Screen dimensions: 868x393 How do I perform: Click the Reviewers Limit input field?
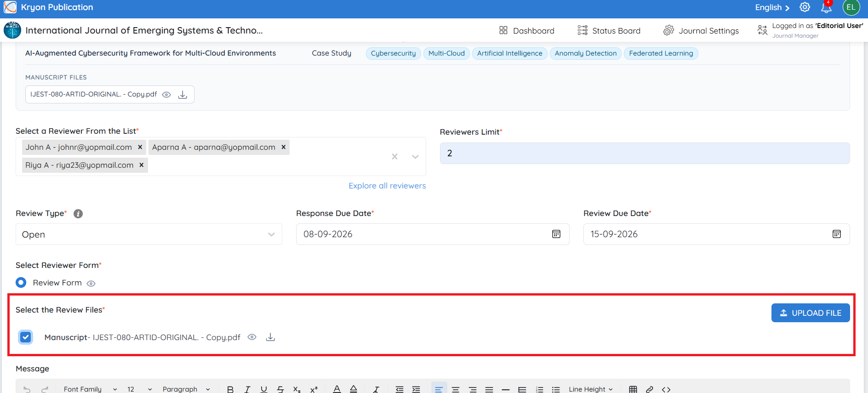pos(645,154)
